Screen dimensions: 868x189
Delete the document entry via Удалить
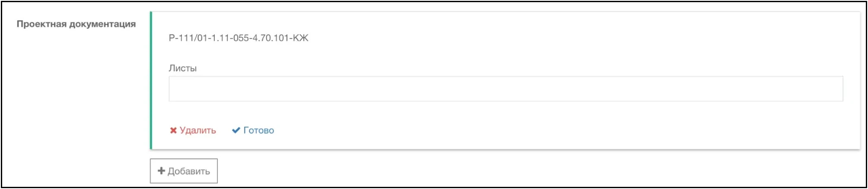point(193,130)
